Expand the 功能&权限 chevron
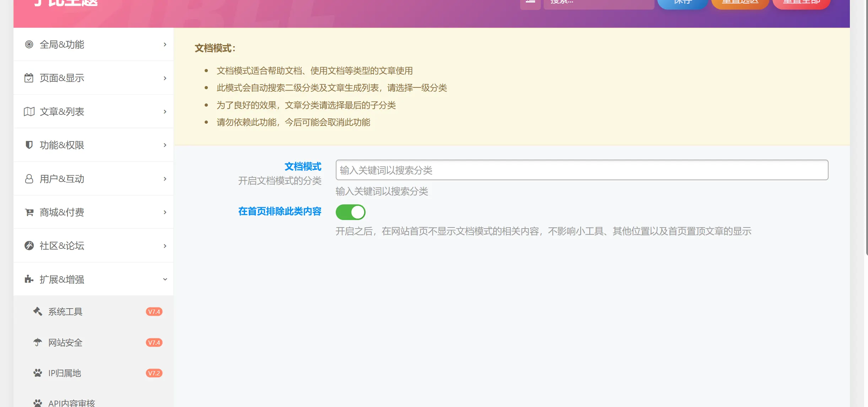The height and width of the screenshot is (407, 868). pos(165,145)
